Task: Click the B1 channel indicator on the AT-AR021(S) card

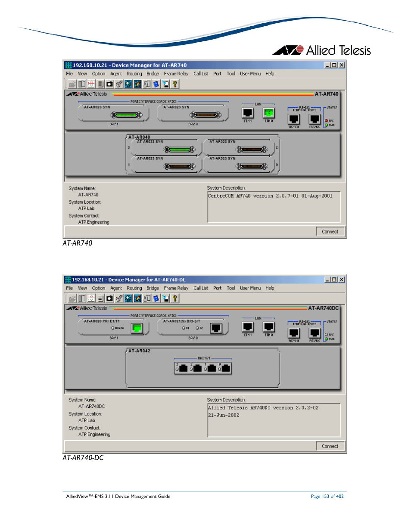Action: point(183,328)
